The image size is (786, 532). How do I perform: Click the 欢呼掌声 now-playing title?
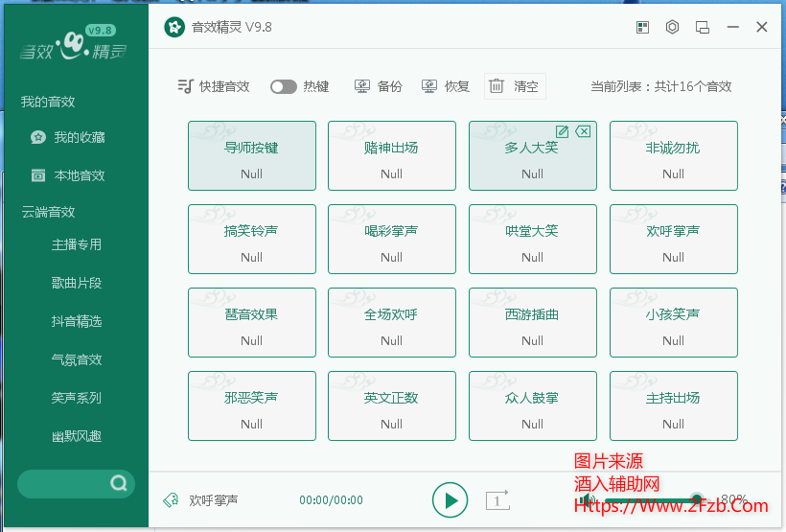214,500
